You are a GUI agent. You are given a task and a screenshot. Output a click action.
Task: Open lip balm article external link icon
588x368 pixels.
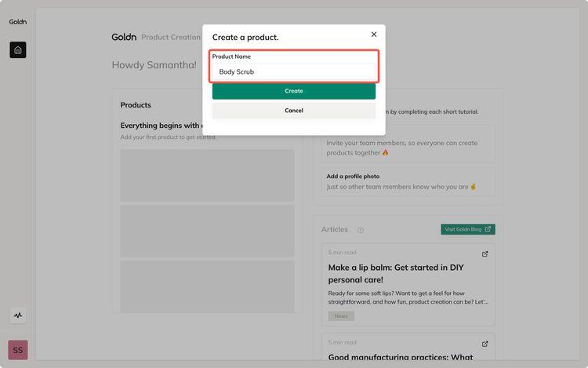point(485,254)
